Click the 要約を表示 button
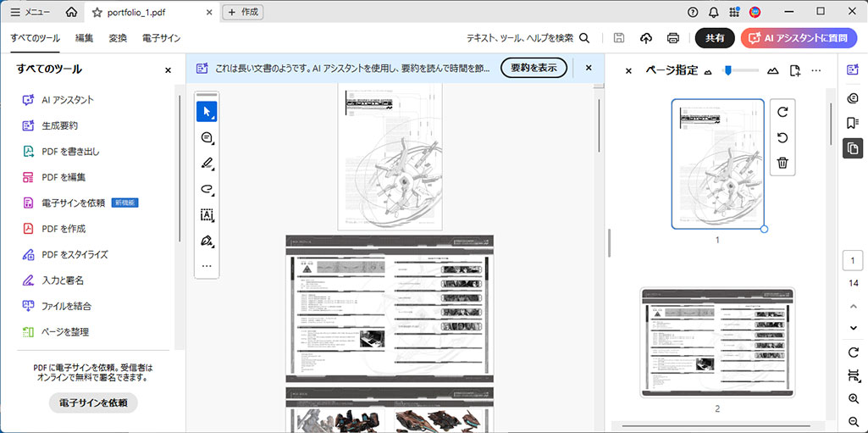 534,68
